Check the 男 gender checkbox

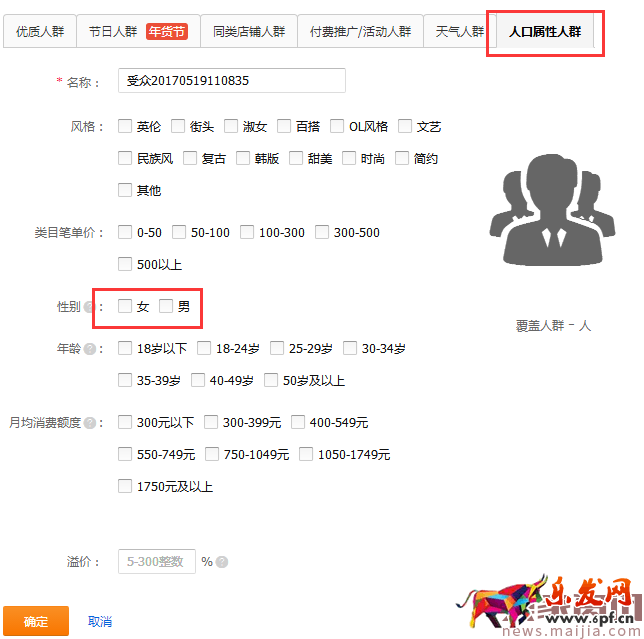click(x=166, y=306)
